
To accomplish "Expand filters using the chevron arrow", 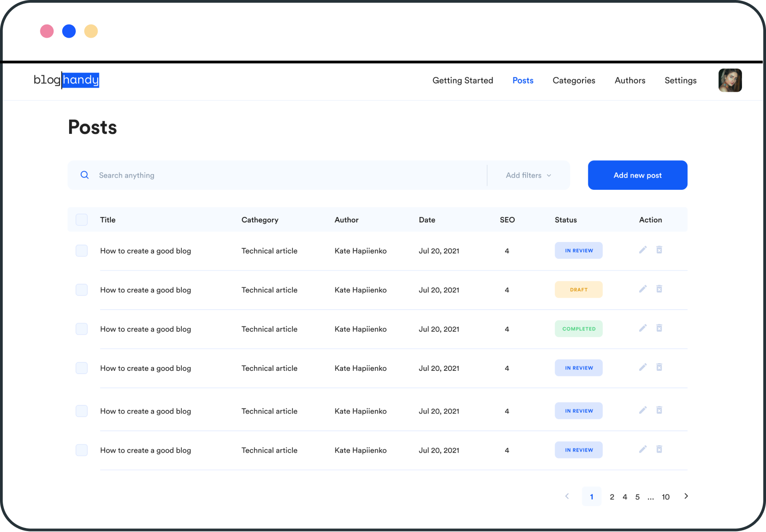I will pyautogui.click(x=549, y=175).
